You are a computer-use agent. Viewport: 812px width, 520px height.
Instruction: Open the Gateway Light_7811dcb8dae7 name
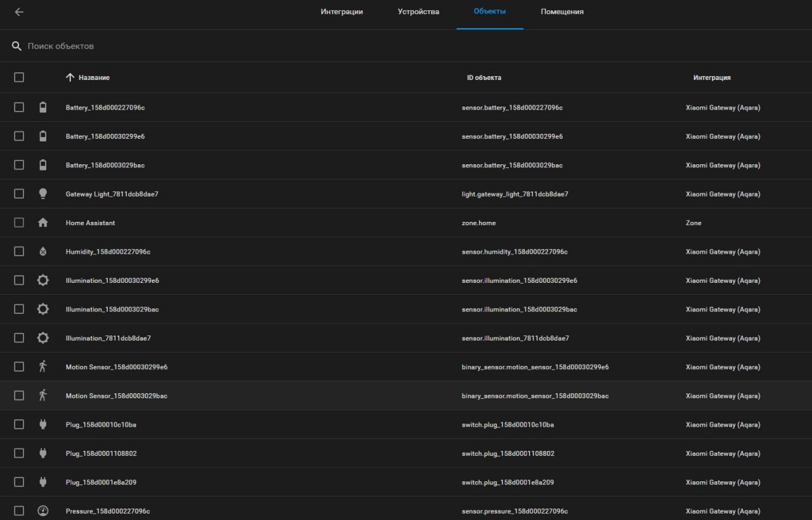point(112,194)
